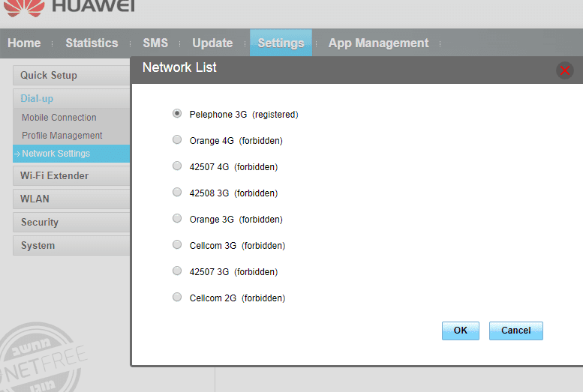Screen dimensions: 583x392
Task: Collapse the Dial-up sidebar section
Action: click(x=71, y=98)
